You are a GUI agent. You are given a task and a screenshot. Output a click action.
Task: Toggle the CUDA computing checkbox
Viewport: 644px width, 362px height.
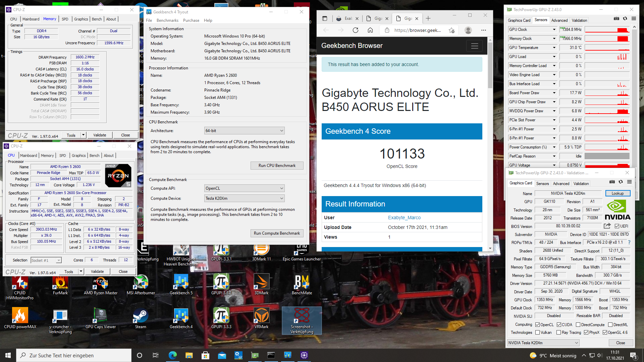[559, 325]
